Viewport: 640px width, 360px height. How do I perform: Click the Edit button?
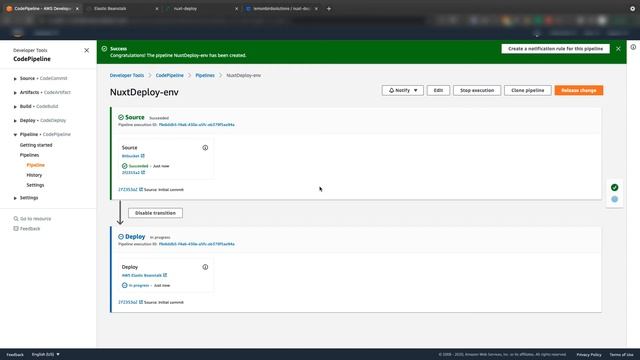438,90
